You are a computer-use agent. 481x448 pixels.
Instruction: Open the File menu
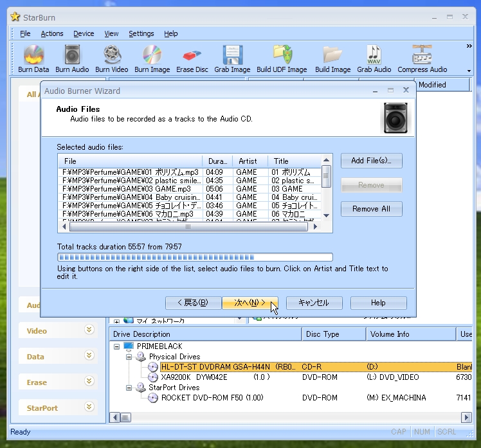point(25,33)
